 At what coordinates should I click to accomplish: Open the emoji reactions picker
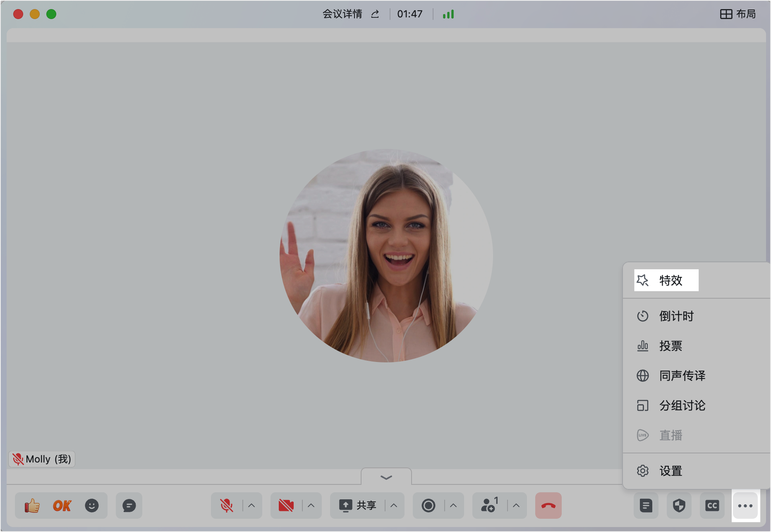92,506
